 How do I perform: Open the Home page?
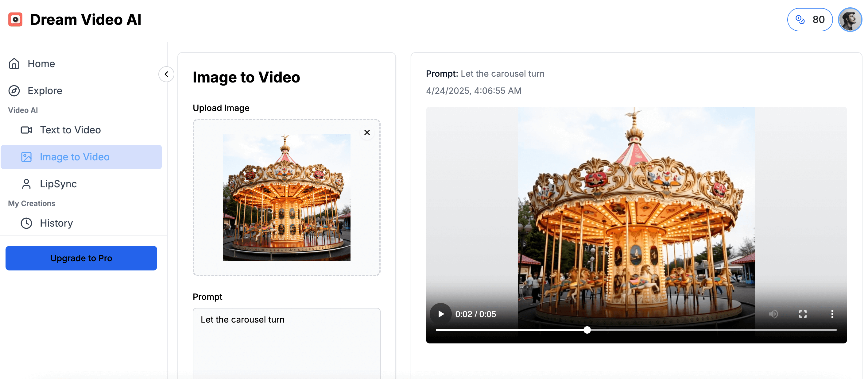tap(81, 63)
